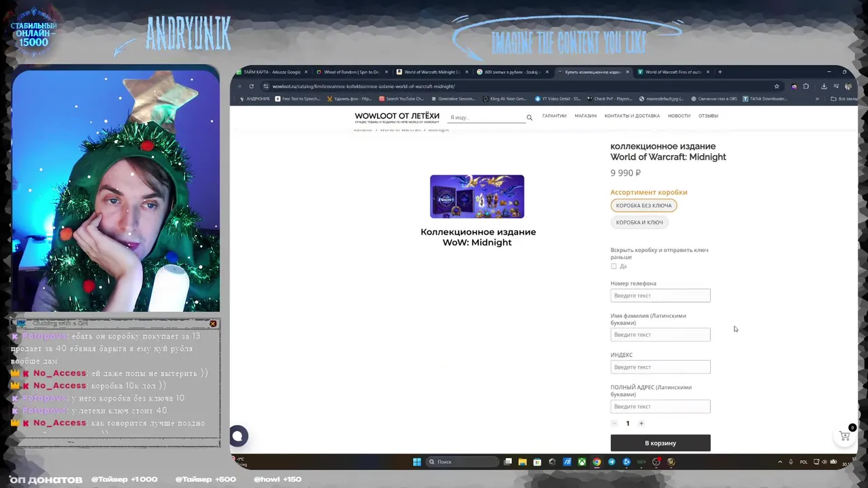This screenshot has width=868, height=488.
Task: Click the WOWLOOT ОТ ЛЕТЁХИ site logo
Action: point(397,117)
